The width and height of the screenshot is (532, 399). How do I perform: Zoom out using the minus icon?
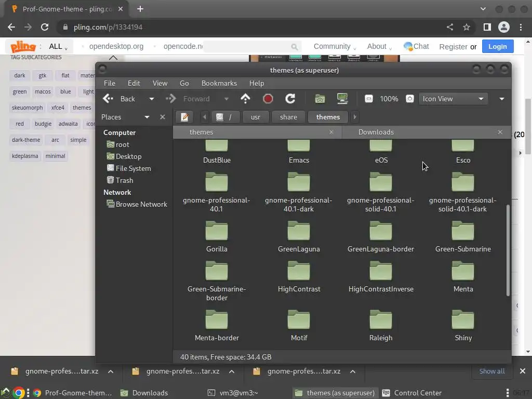[x=368, y=99]
